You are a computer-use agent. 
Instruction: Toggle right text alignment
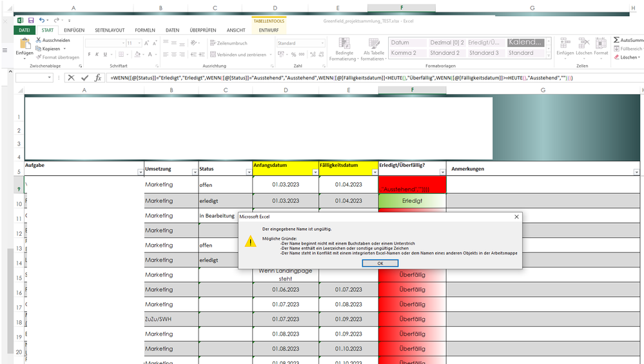[182, 54]
